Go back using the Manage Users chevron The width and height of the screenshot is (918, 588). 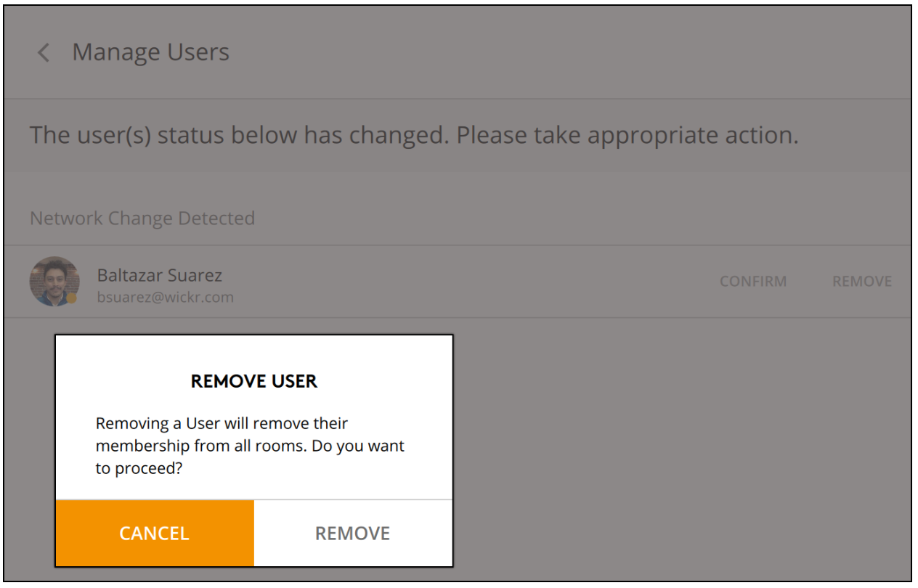coord(44,52)
